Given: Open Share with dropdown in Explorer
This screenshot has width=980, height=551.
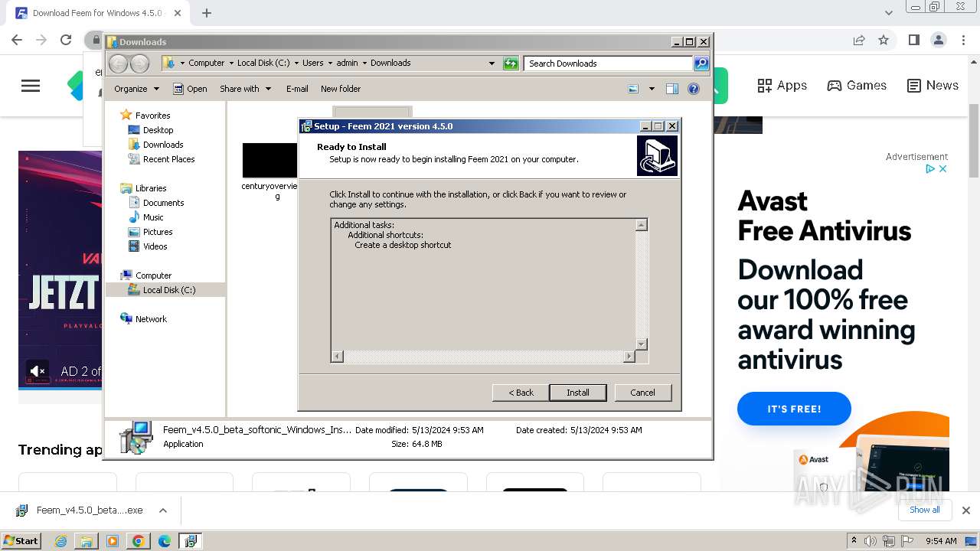Looking at the screenshot, I should [245, 89].
